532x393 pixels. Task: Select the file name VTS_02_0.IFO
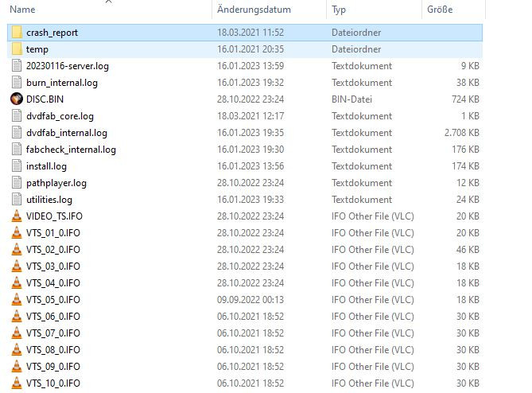[x=53, y=250]
